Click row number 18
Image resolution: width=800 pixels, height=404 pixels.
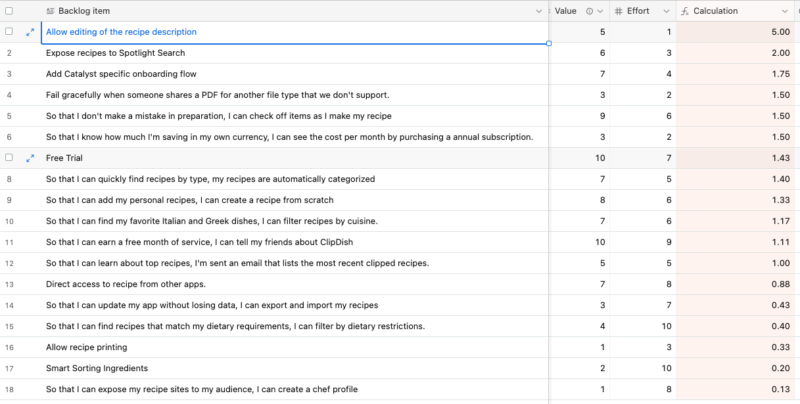coord(9,389)
